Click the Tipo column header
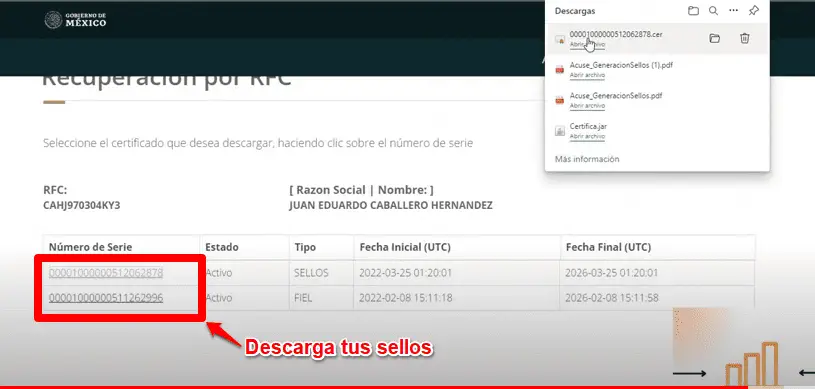 (x=305, y=247)
